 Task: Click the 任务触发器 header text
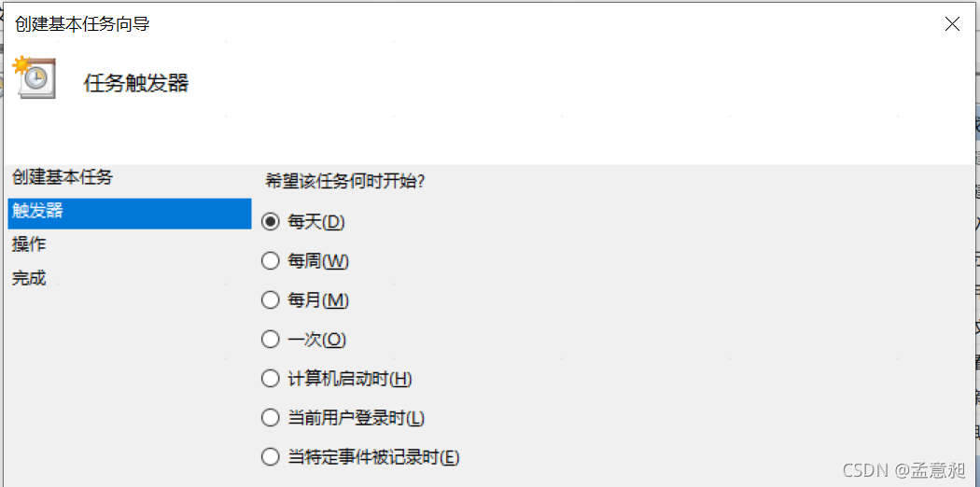tap(136, 83)
